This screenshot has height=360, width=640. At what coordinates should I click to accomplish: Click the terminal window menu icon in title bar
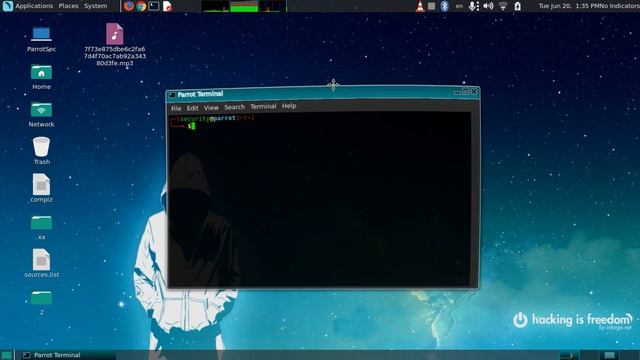172,95
